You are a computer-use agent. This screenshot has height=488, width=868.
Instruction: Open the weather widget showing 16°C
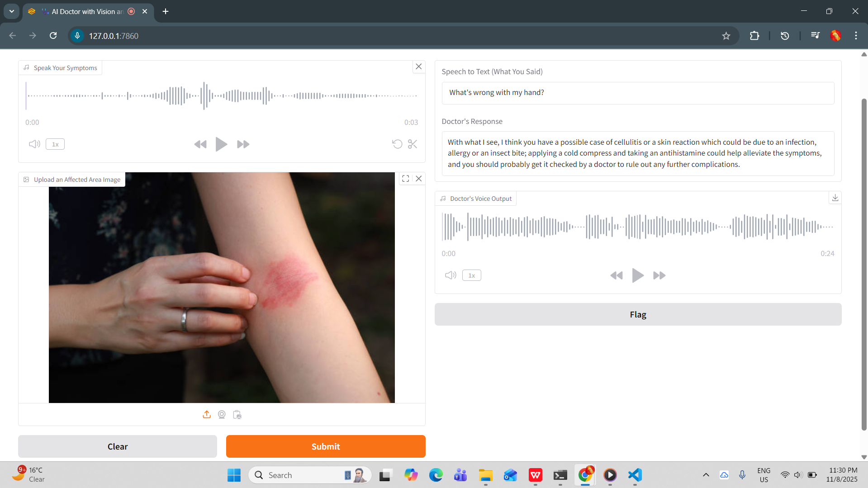(29, 475)
